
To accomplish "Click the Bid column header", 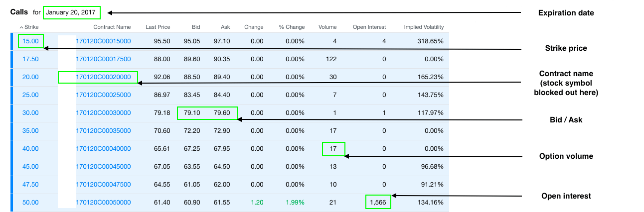I will (195, 27).
